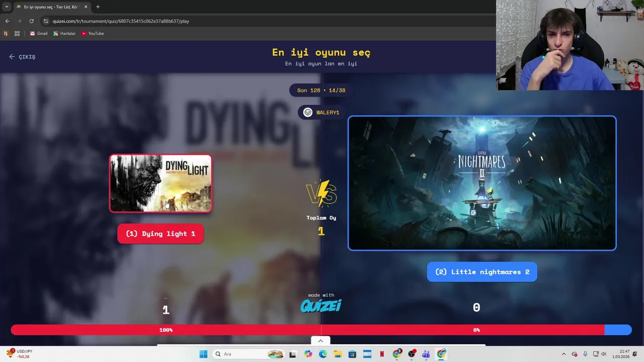
Task: Open the network display tray icon
Action: pos(596,354)
